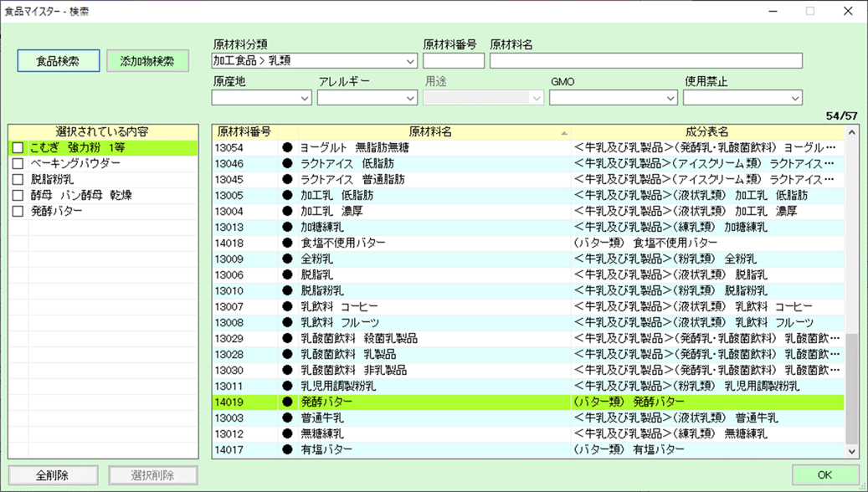Click the dot icon in row 13011
The height and width of the screenshot is (492, 868).
coord(287,386)
